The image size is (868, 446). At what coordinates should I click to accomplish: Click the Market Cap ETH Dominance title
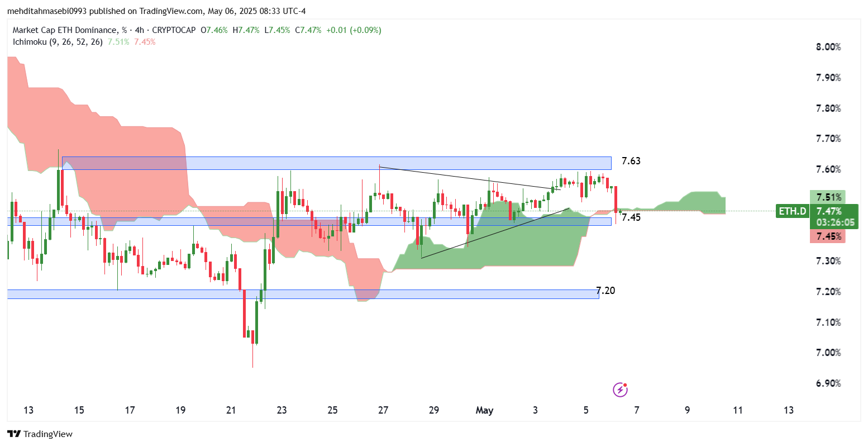coord(64,30)
